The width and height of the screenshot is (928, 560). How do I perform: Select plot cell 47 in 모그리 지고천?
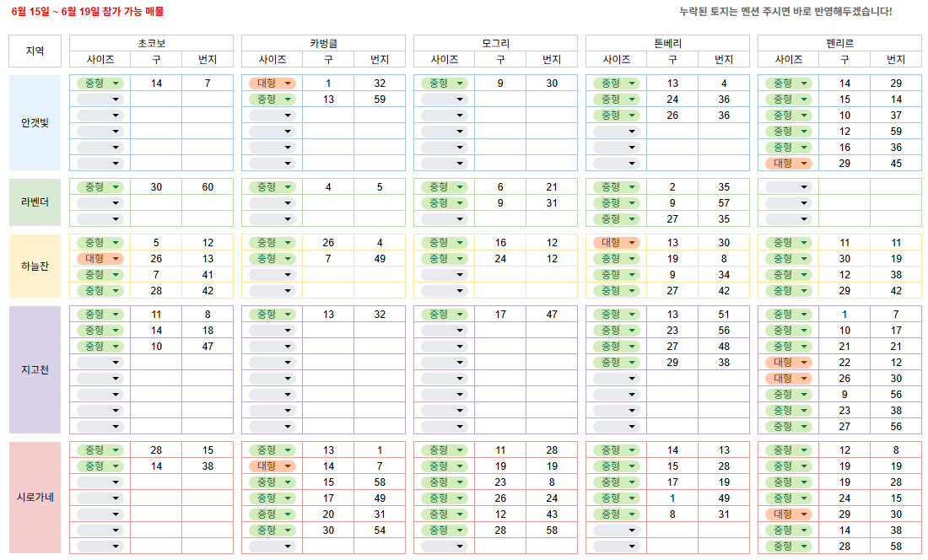coord(552,315)
